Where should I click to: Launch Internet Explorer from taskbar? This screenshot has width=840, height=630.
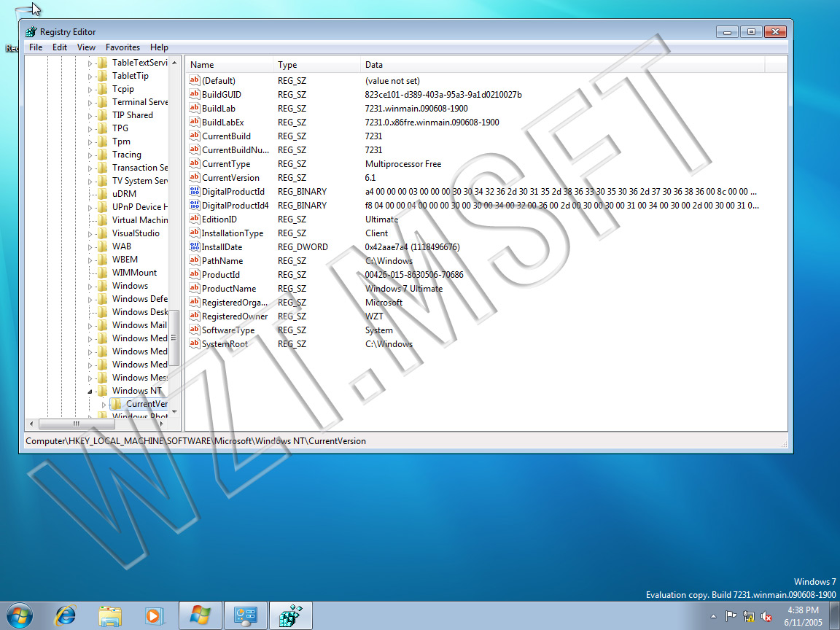[66, 615]
